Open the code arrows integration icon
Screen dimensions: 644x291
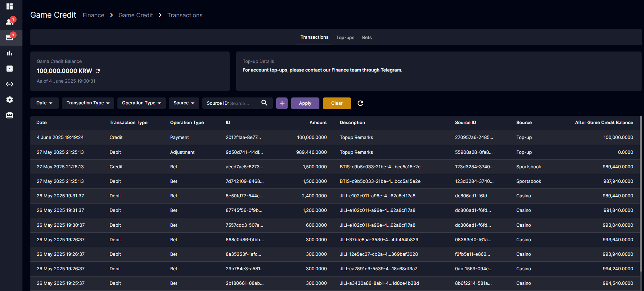[x=10, y=84]
